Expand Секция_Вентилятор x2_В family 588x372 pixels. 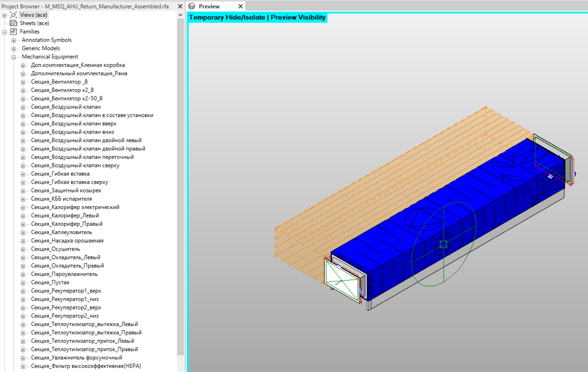coord(23,90)
